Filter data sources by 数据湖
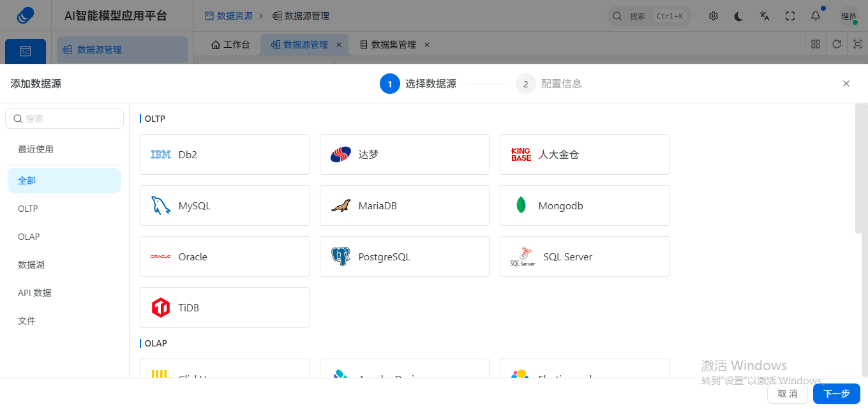The image size is (868, 409). (64, 265)
